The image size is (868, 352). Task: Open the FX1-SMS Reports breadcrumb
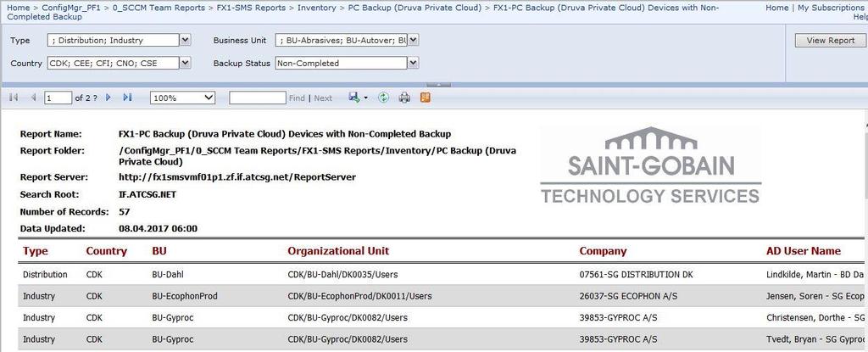click(251, 8)
